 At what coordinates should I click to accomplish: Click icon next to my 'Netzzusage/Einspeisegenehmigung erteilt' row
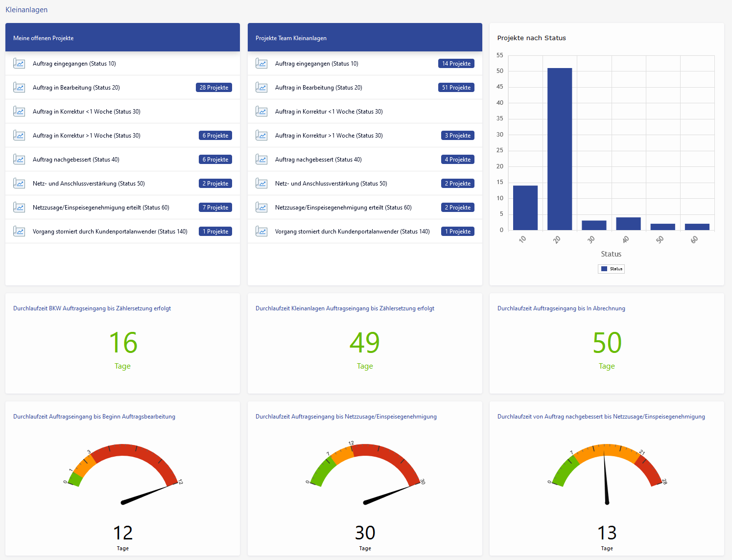tap(19, 208)
